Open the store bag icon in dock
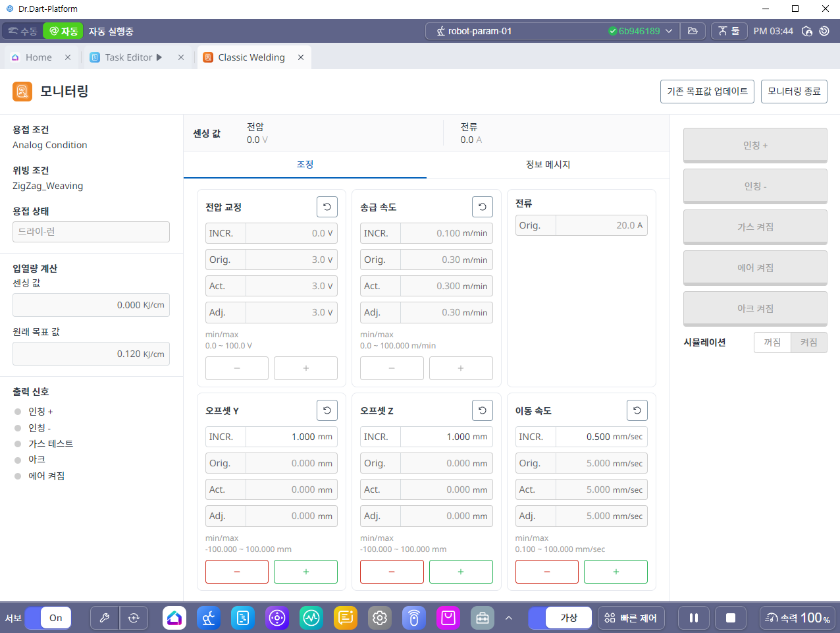 (x=448, y=618)
